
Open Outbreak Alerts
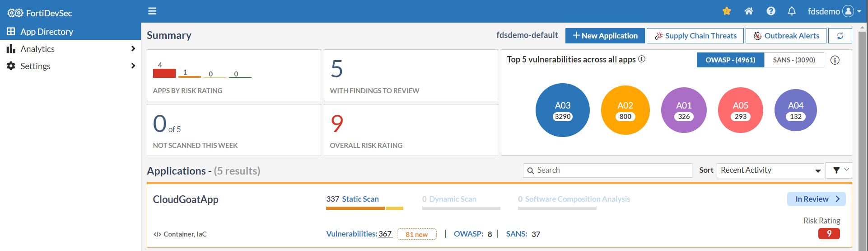[786, 36]
